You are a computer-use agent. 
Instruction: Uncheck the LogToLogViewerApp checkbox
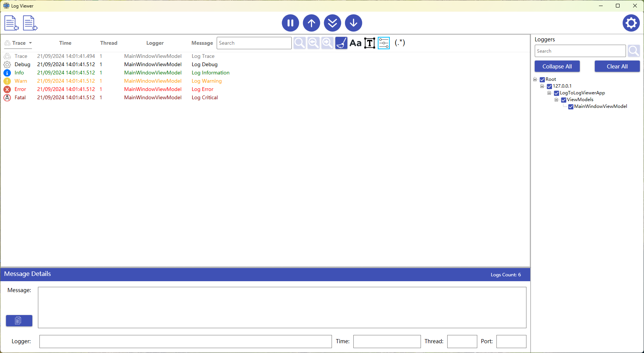tap(557, 93)
